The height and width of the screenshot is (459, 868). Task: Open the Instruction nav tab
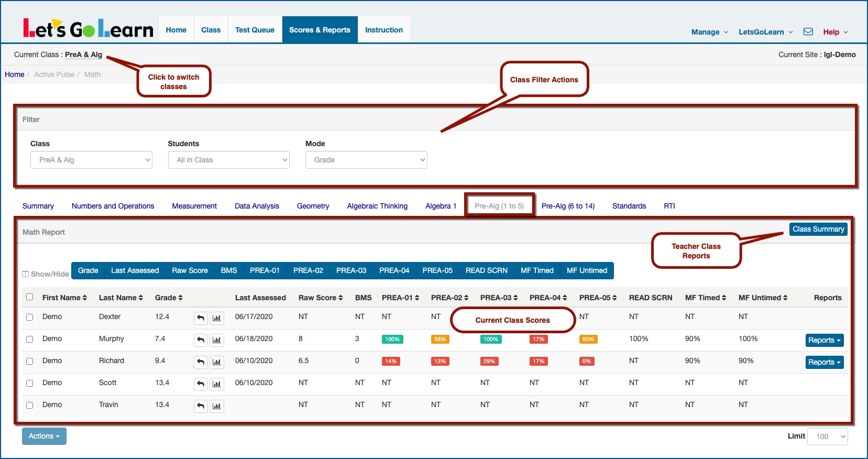coord(384,30)
